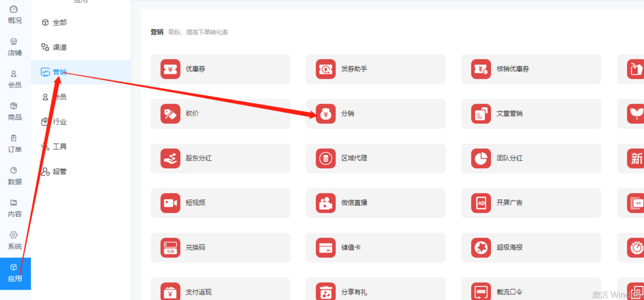The image size is (644, 300).
Task: Go to 概况 overview in left sidebar
Action: pyautogui.click(x=15, y=15)
